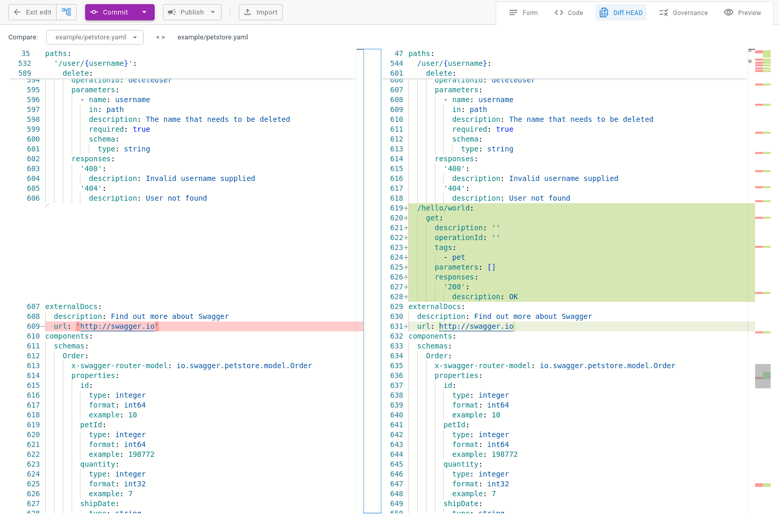The image size is (779, 532).
Task: Click the minimap viewport slider on right edge
Action: pyautogui.click(x=762, y=376)
